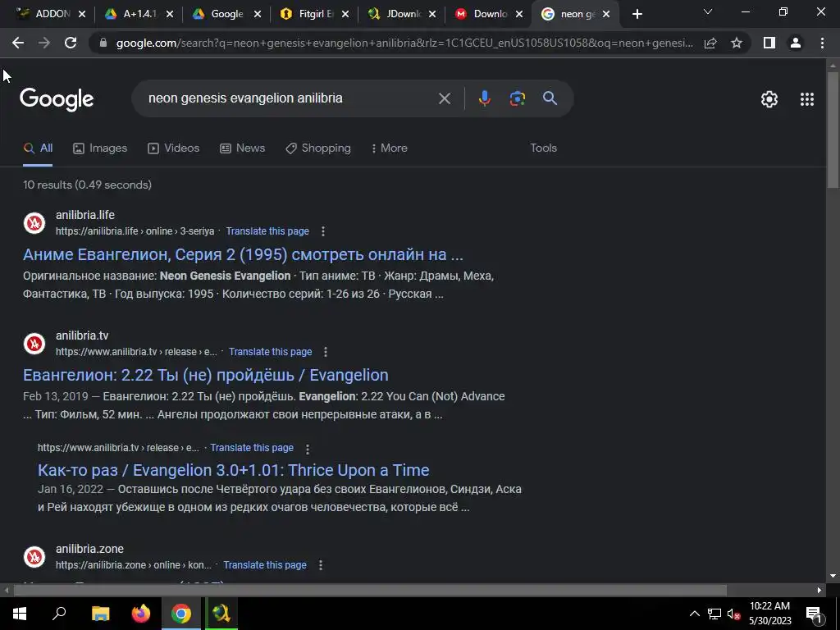Clear the search box with the X
The width and height of the screenshot is (840, 630).
(x=445, y=98)
